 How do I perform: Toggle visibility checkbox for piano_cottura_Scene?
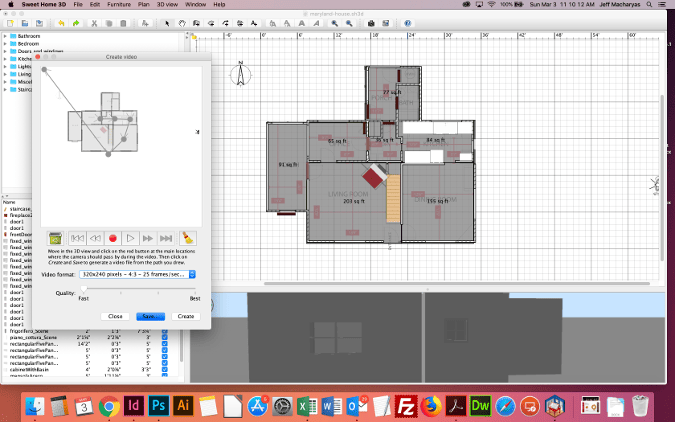click(164, 337)
